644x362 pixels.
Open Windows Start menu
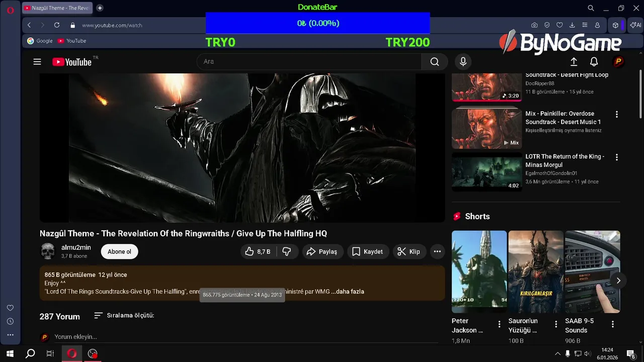(x=10, y=353)
